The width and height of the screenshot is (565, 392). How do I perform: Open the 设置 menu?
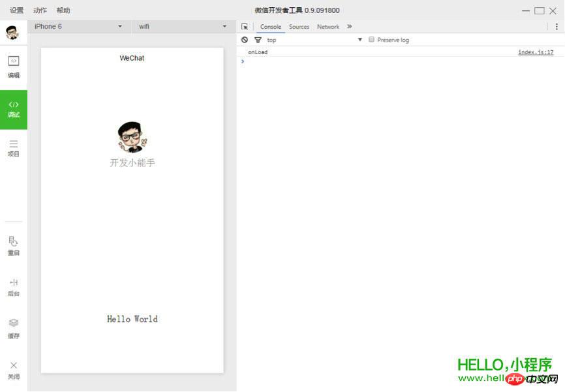pyautogui.click(x=16, y=10)
